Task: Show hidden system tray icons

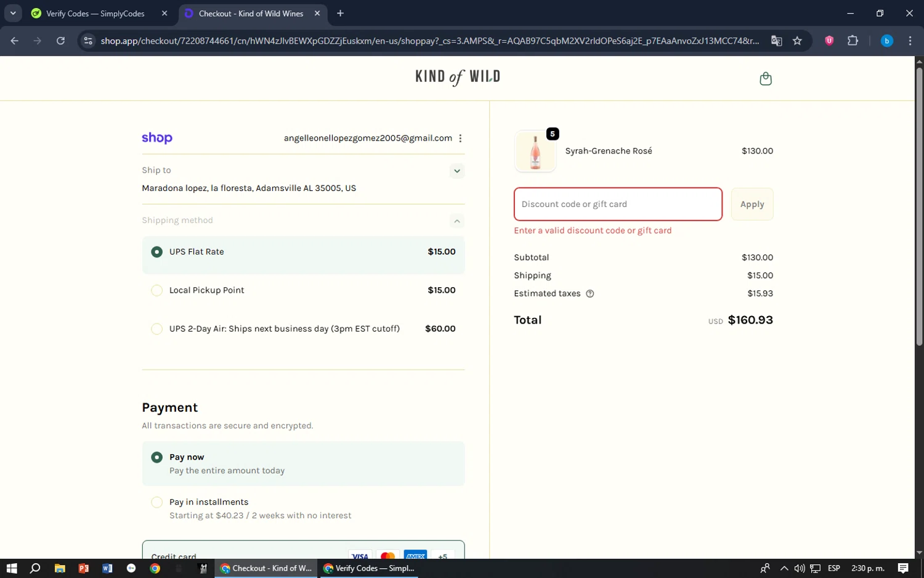Action: [784, 568]
